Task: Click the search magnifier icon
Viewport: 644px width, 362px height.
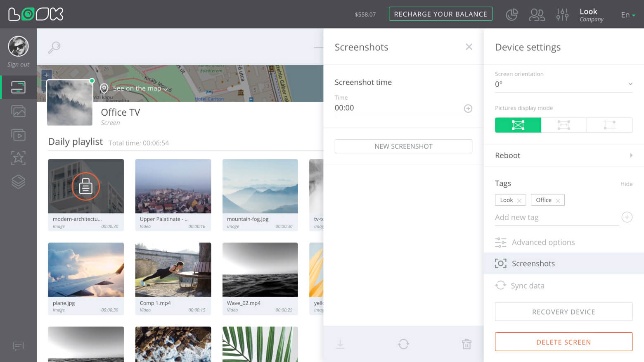Action: click(54, 48)
